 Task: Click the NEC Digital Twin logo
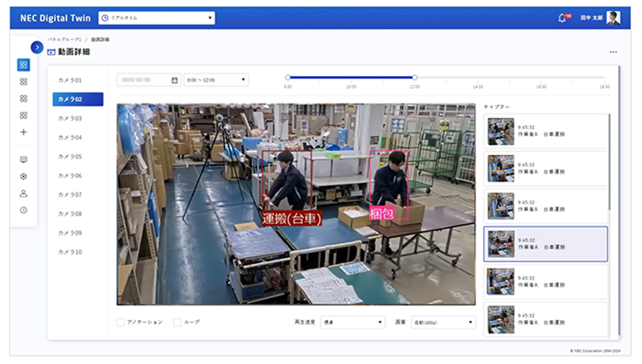pyautogui.click(x=55, y=18)
